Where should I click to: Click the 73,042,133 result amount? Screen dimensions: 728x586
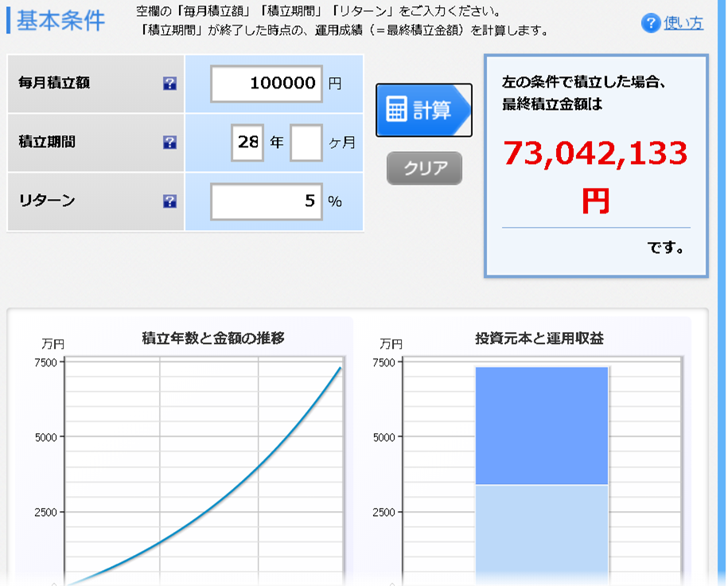point(595,153)
